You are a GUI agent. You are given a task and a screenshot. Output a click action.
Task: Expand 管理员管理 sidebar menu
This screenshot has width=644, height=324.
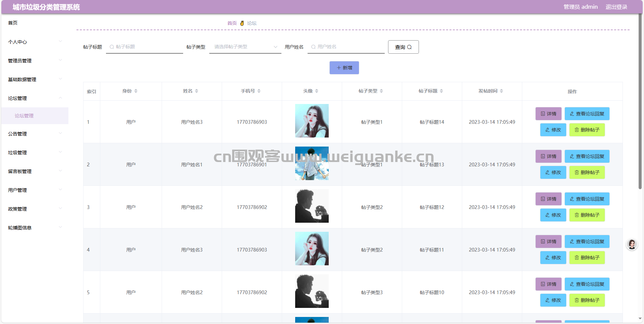pyautogui.click(x=35, y=61)
